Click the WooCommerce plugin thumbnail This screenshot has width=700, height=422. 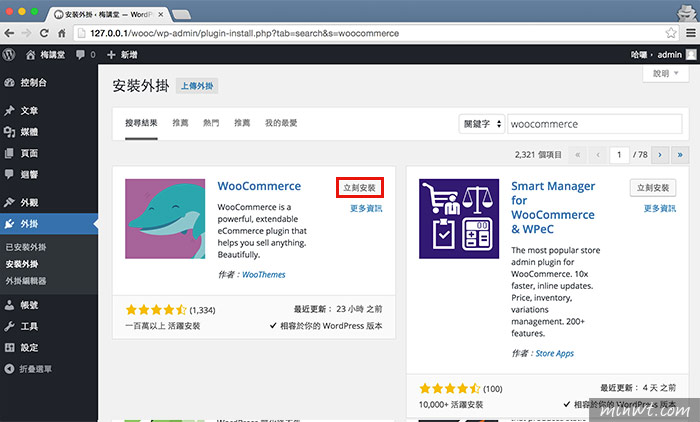tap(165, 219)
